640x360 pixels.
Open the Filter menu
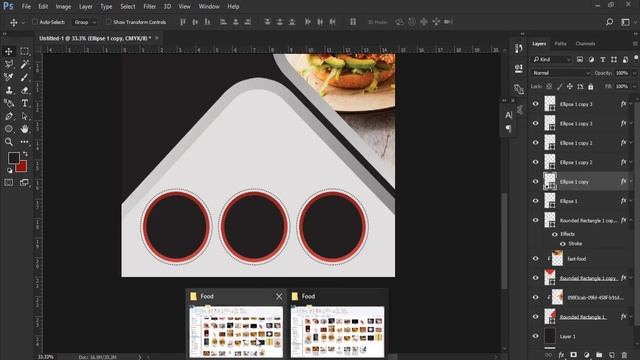(x=149, y=7)
